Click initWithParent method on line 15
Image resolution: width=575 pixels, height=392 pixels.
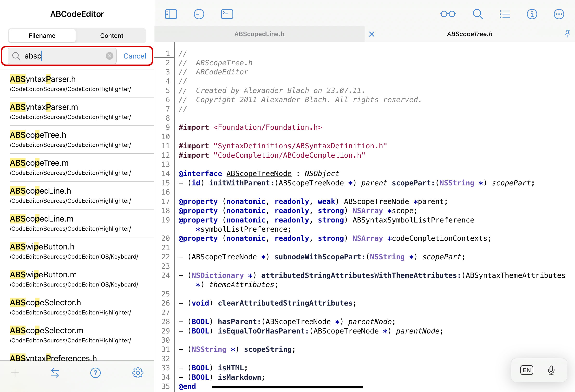click(x=242, y=183)
